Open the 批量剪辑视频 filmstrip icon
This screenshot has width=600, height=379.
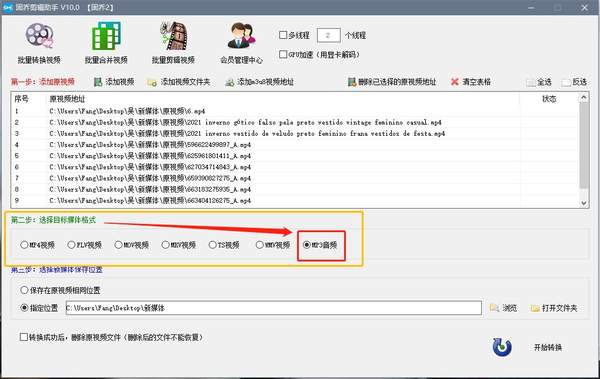(x=174, y=36)
